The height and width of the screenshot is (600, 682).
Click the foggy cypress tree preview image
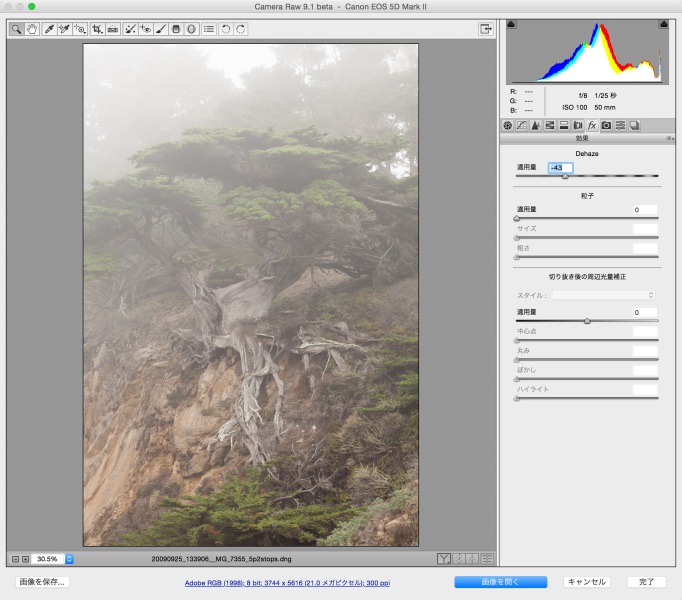point(251,295)
